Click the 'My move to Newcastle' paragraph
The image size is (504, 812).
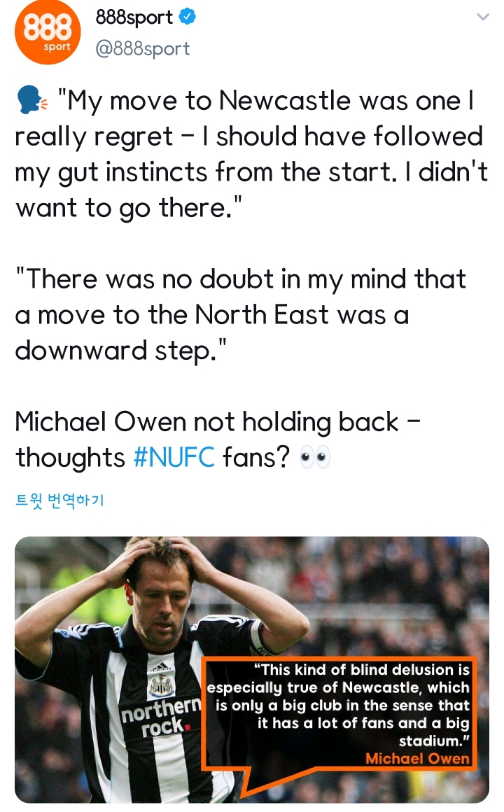click(x=251, y=155)
